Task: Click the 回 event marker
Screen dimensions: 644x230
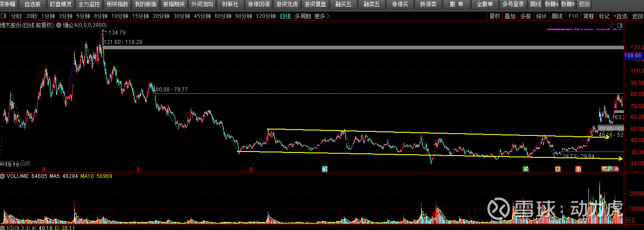Action: [558, 169]
